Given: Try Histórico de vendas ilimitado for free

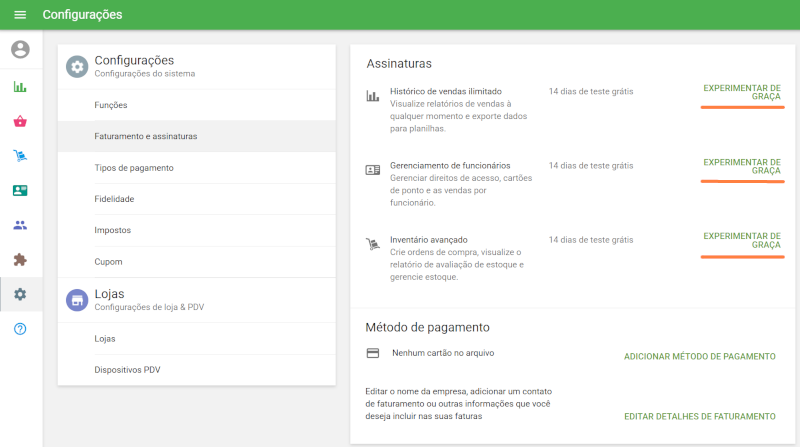Looking at the screenshot, I should [741, 92].
